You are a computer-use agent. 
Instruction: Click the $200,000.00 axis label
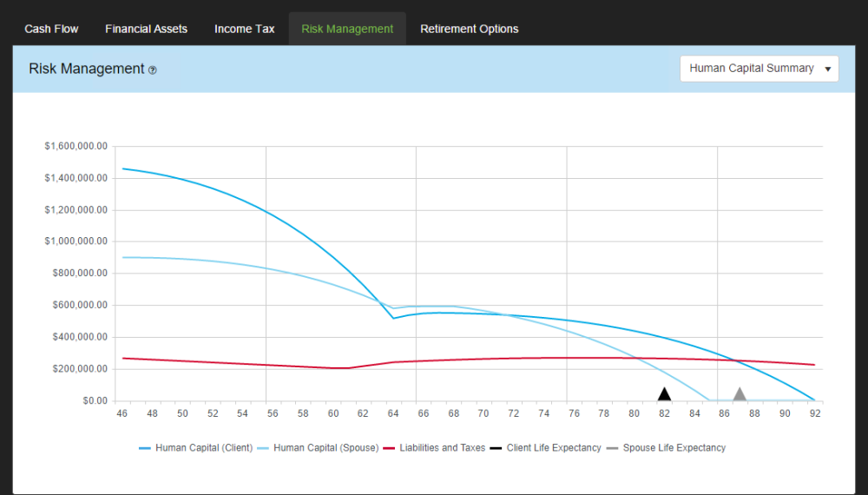[x=80, y=369]
